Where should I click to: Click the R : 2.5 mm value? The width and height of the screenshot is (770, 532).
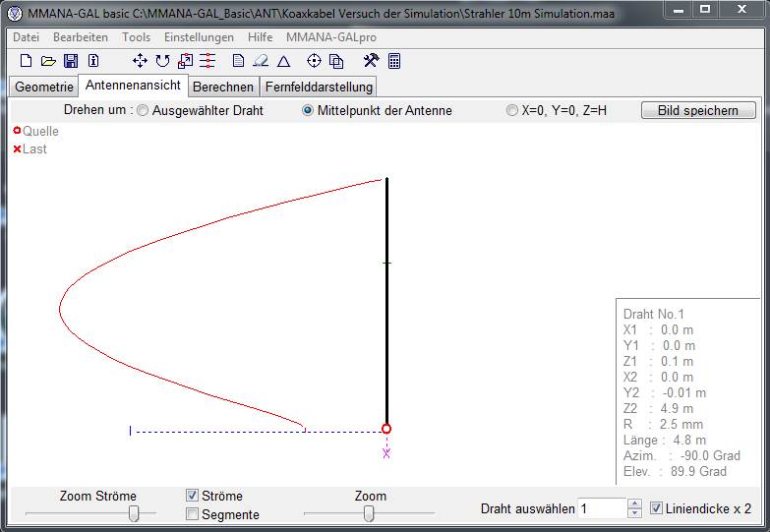663,424
